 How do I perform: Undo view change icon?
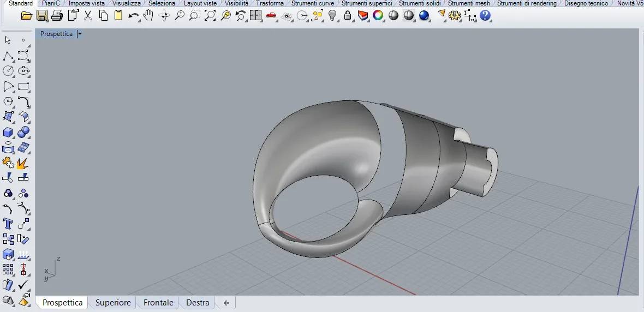pos(241,16)
